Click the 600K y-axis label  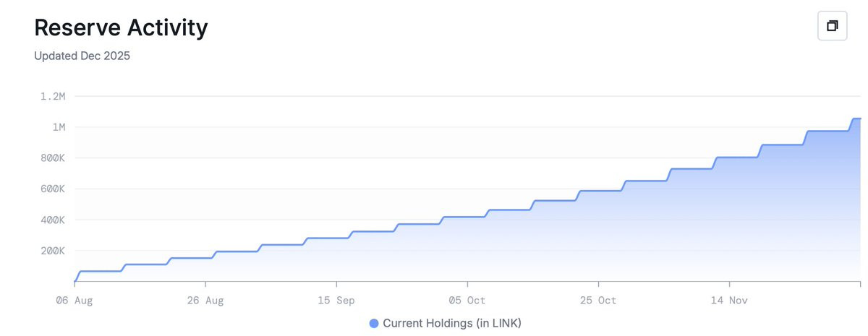click(53, 189)
